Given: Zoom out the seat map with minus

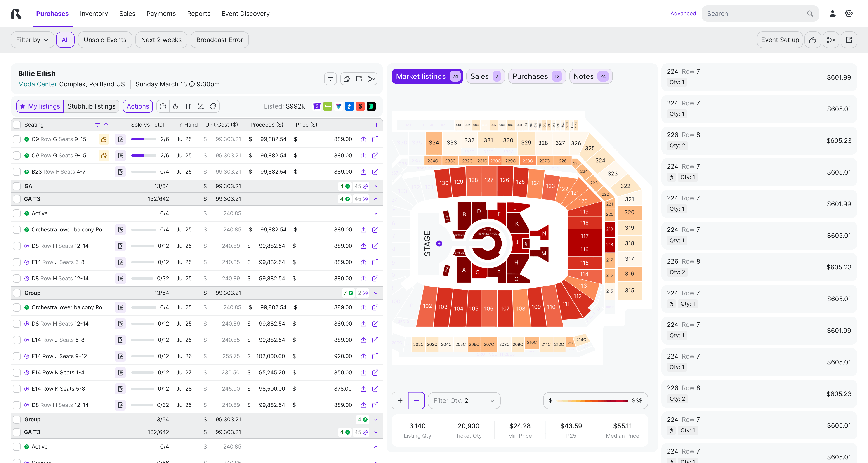Looking at the screenshot, I should click(416, 400).
